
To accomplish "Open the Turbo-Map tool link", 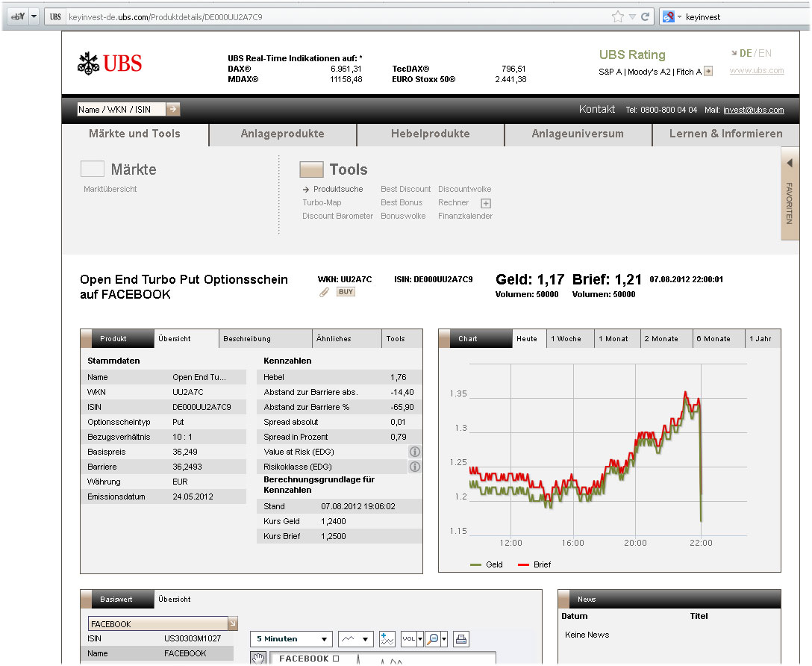I will tap(322, 202).
